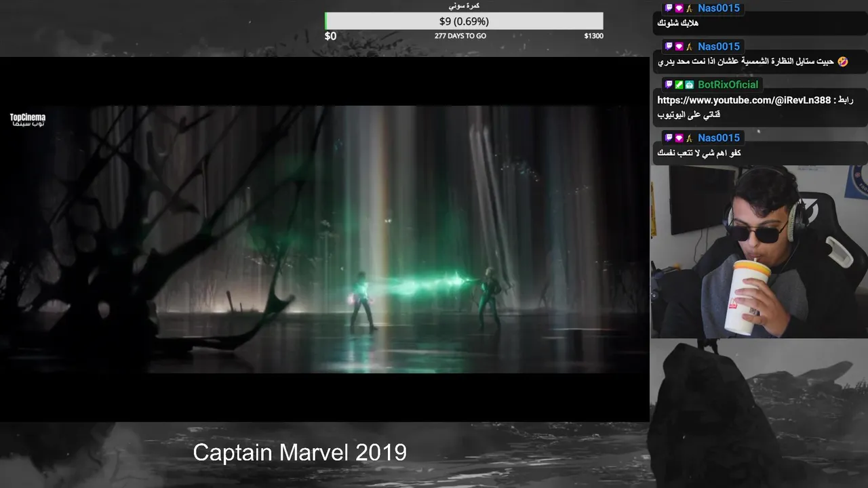This screenshot has height=488, width=868.
Task: Click the $9 (0.69%) donation goal bar
Action: pyautogui.click(x=464, y=22)
